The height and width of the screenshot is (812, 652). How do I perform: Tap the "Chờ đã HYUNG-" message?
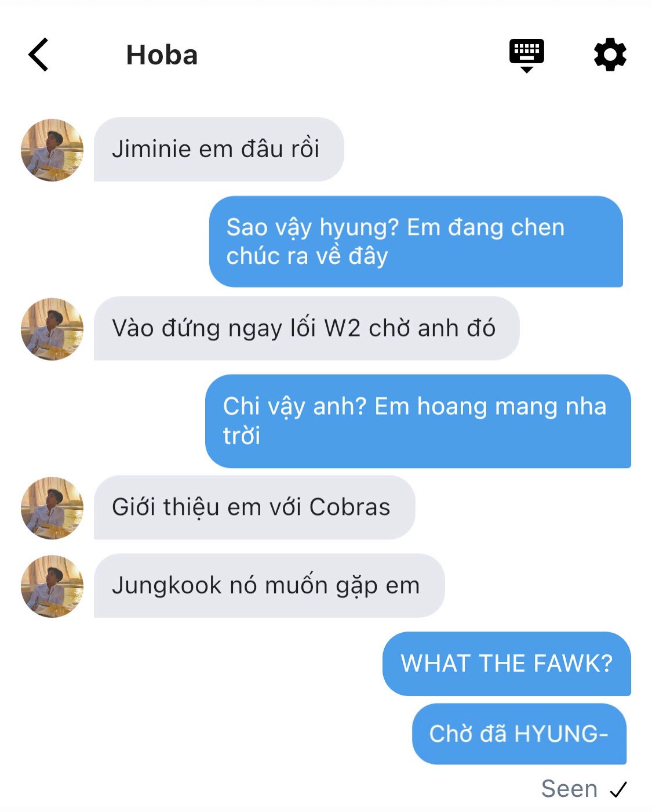coord(519,734)
